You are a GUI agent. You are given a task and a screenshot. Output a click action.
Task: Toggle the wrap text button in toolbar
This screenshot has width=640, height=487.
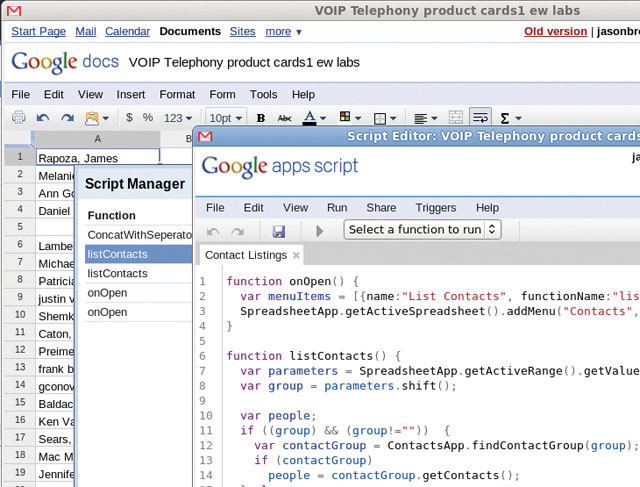480,117
